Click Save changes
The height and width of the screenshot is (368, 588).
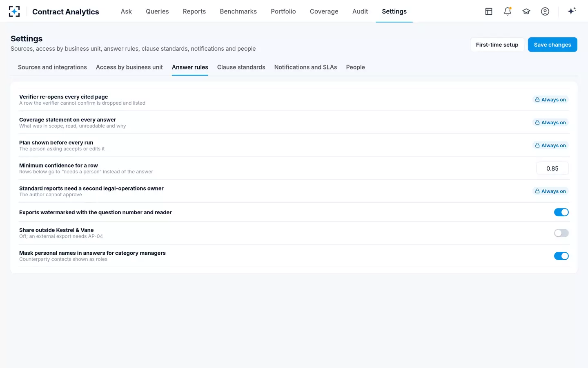tap(552, 45)
